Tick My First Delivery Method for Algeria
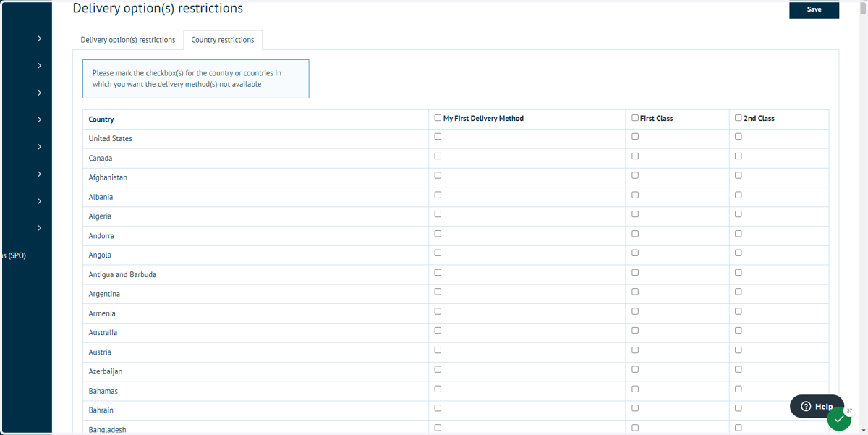This screenshot has height=435, width=868. click(x=438, y=214)
